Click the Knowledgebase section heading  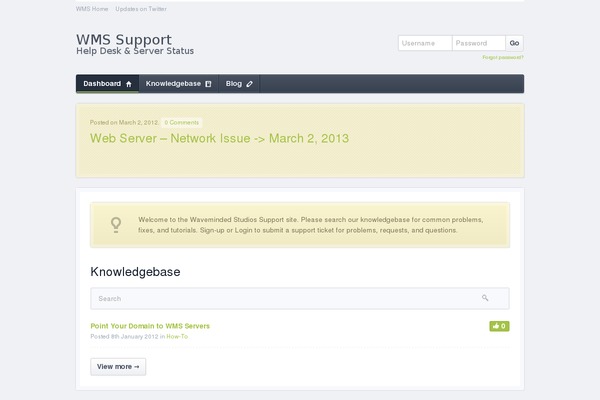click(135, 272)
